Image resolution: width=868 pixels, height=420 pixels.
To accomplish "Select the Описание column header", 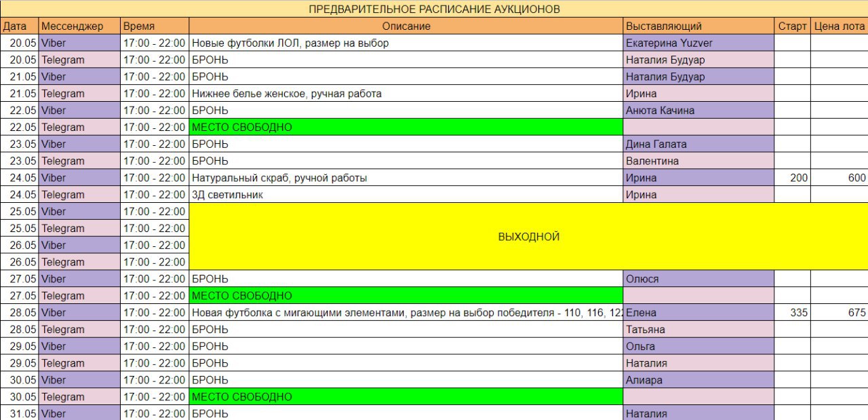I will (x=406, y=26).
